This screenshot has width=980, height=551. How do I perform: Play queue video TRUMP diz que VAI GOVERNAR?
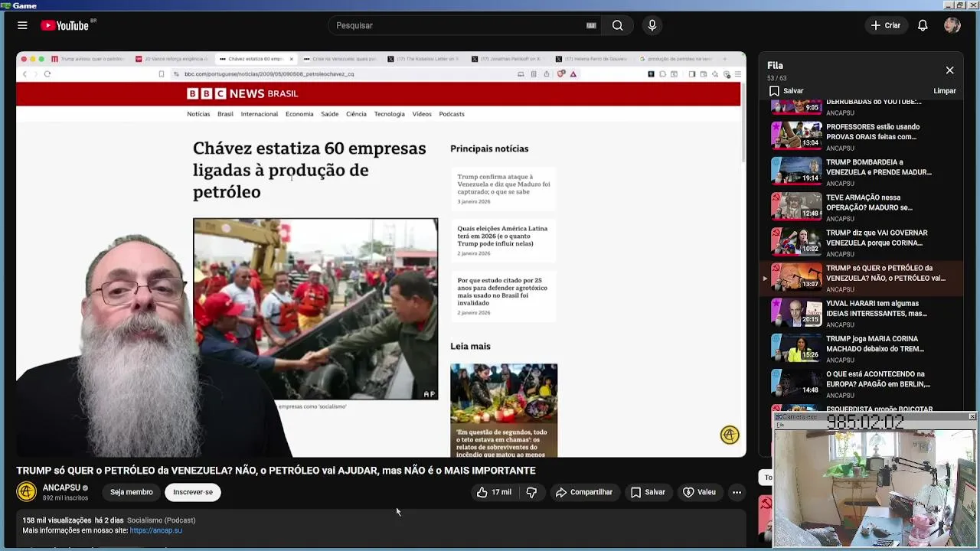[x=877, y=237]
